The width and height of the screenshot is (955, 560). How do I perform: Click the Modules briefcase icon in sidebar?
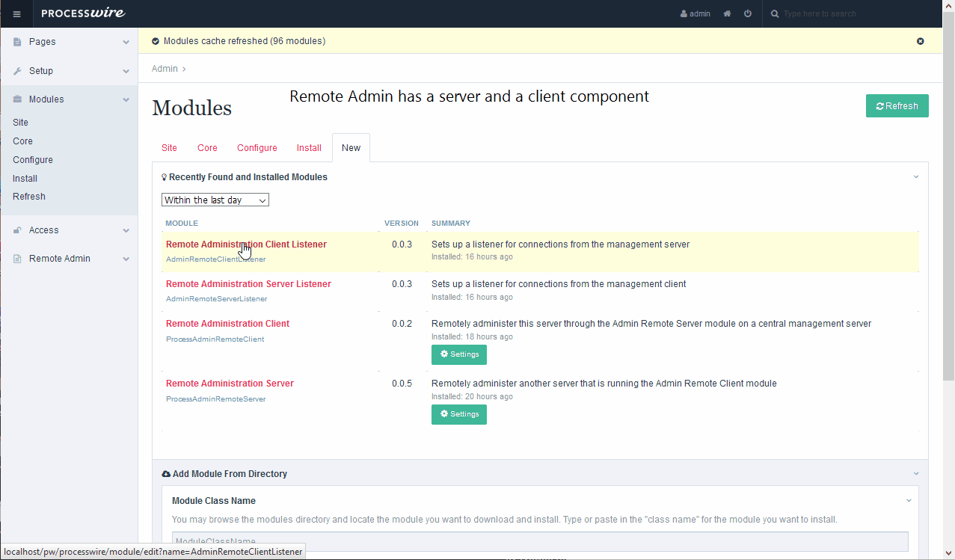click(x=17, y=99)
